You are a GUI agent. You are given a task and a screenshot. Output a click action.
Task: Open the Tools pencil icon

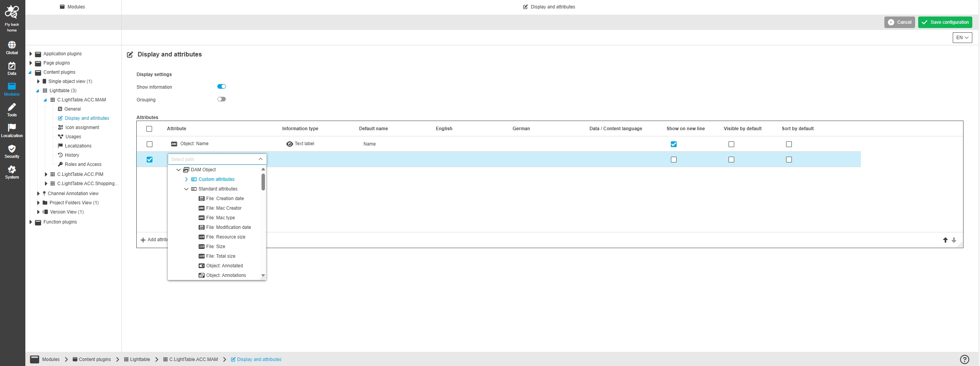[12, 108]
